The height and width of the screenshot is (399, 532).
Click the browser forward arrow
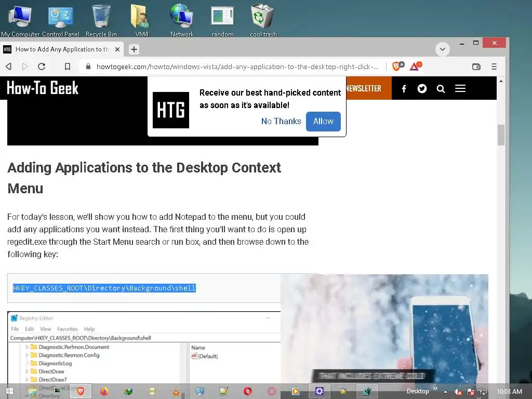[x=25, y=66]
